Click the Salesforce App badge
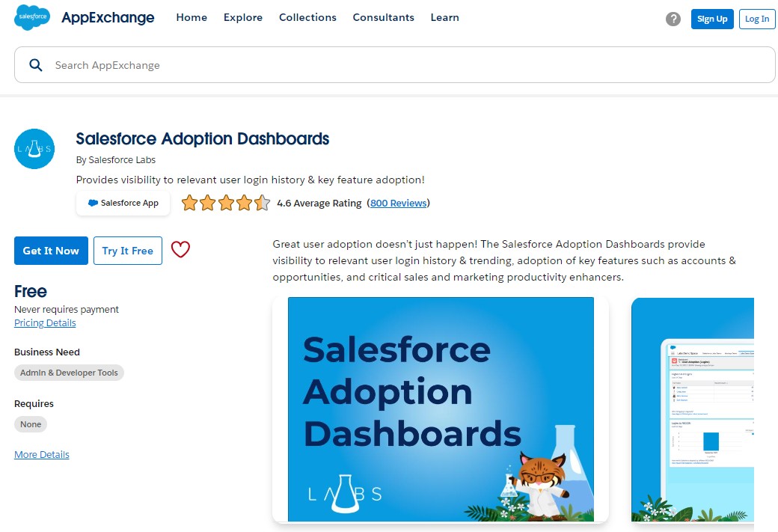 point(123,203)
